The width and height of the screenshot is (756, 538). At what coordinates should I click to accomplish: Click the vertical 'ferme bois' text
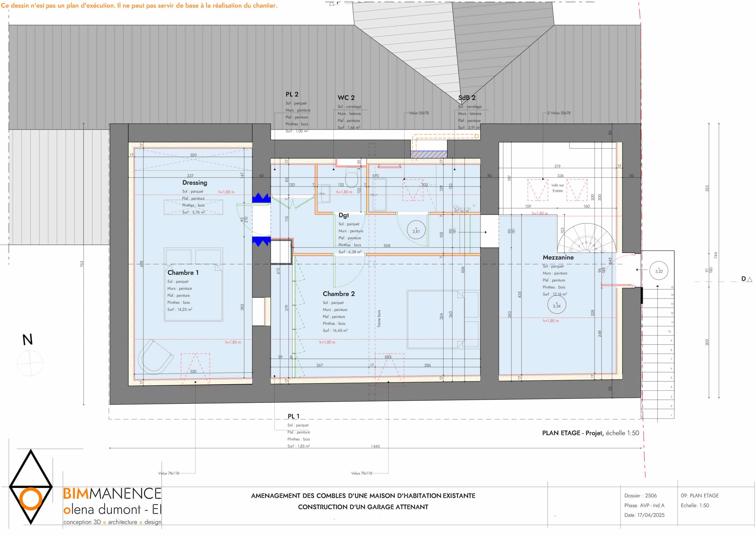click(379, 318)
